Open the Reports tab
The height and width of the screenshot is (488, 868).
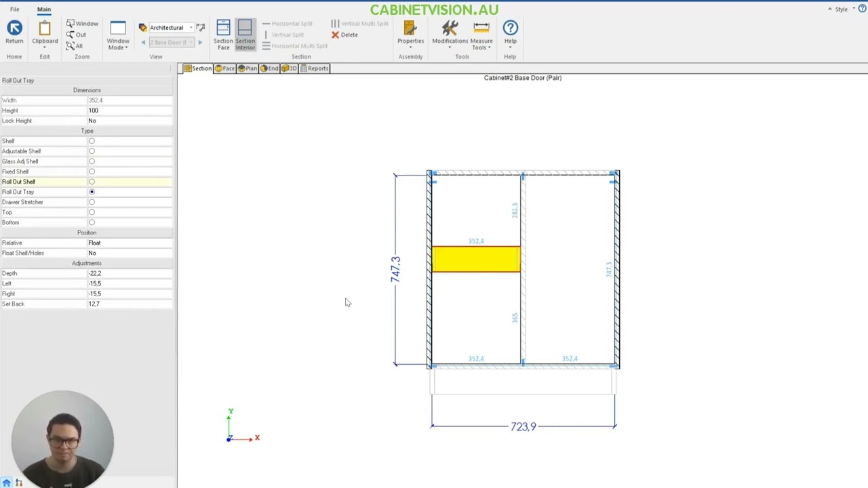[x=315, y=68]
